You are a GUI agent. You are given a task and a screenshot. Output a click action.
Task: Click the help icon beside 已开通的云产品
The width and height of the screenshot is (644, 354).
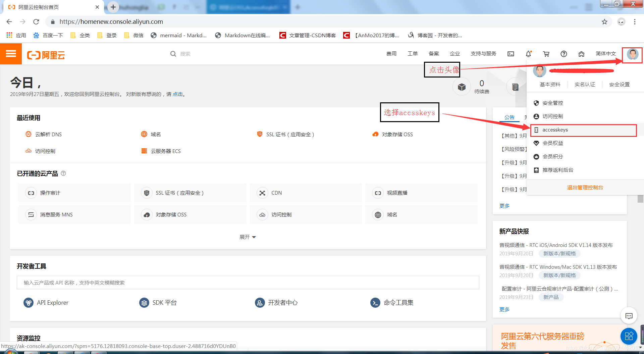(x=63, y=173)
